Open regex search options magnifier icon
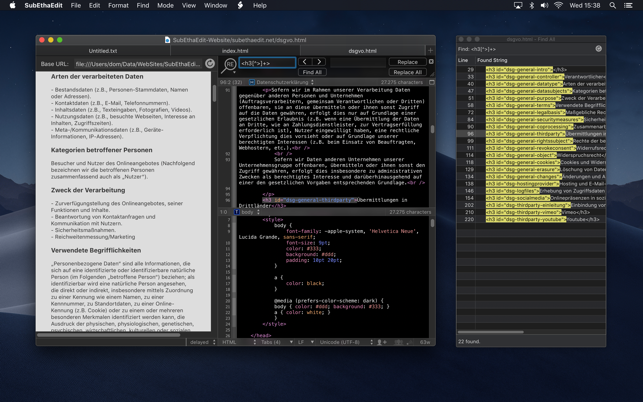This screenshot has width=643, height=402. pos(229,65)
